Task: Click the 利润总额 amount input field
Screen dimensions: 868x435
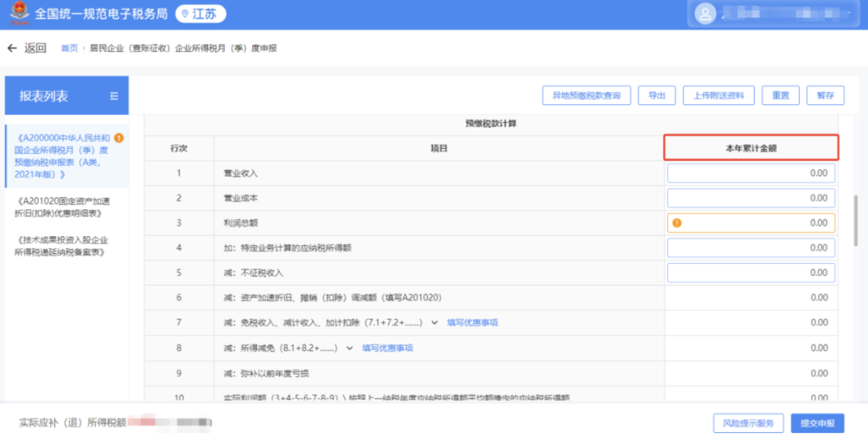Action: (x=751, y=223)
